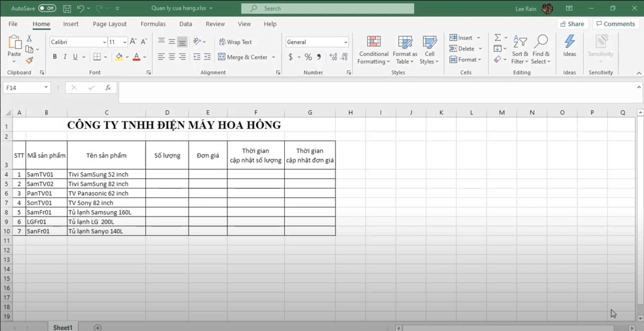This screenshot has height=331, width=644.
Task: Toggle italic formatting
Action: [65, 56]
